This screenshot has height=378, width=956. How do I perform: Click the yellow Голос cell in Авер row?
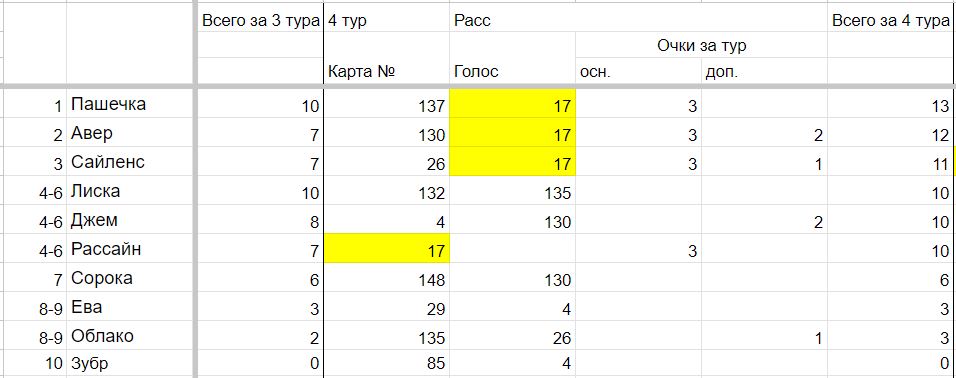(x=512, y=132)
